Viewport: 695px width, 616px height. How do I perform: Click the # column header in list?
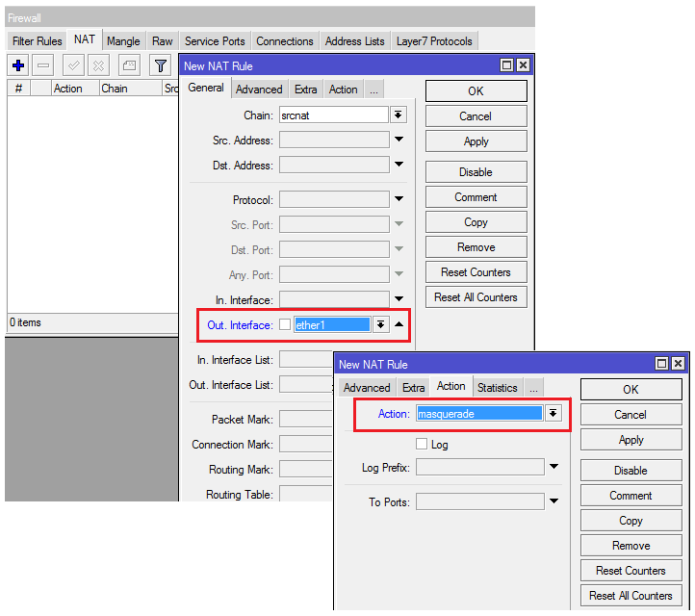(18, 89)
